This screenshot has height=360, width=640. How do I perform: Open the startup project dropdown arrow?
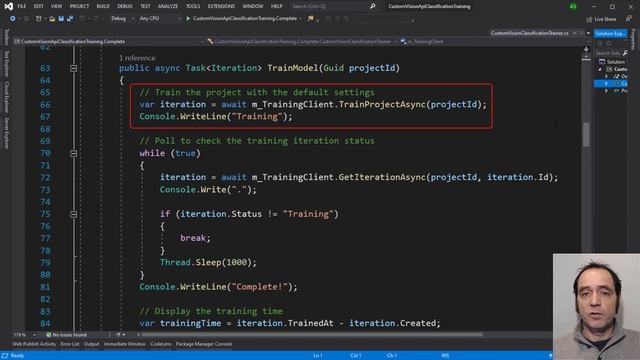point(300,18)
